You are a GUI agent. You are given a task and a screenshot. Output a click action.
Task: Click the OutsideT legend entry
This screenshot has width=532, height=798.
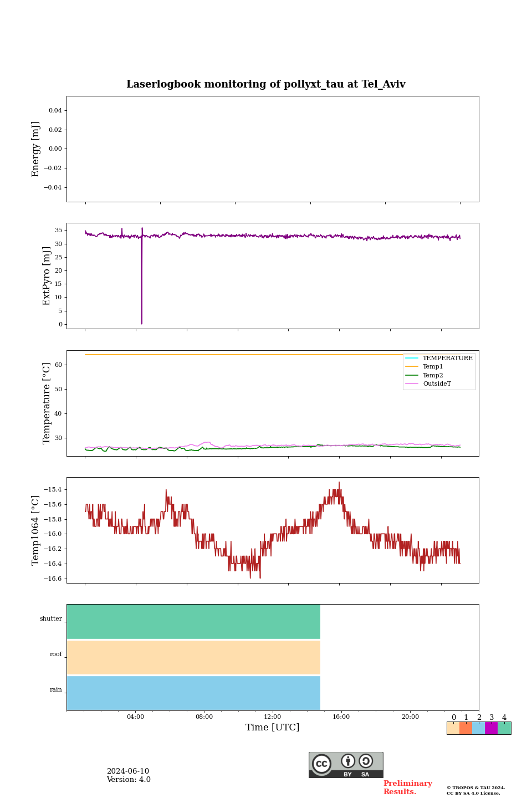[x=428, y=384]
